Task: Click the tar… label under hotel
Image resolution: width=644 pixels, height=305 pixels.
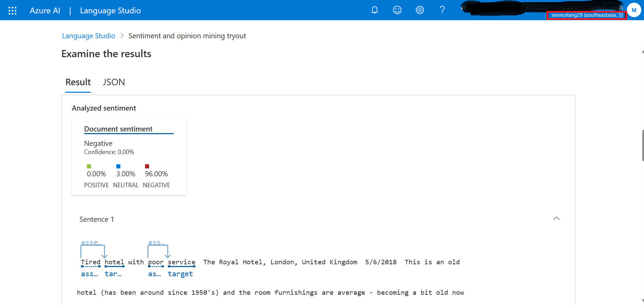Action: (x=113, y=274)
